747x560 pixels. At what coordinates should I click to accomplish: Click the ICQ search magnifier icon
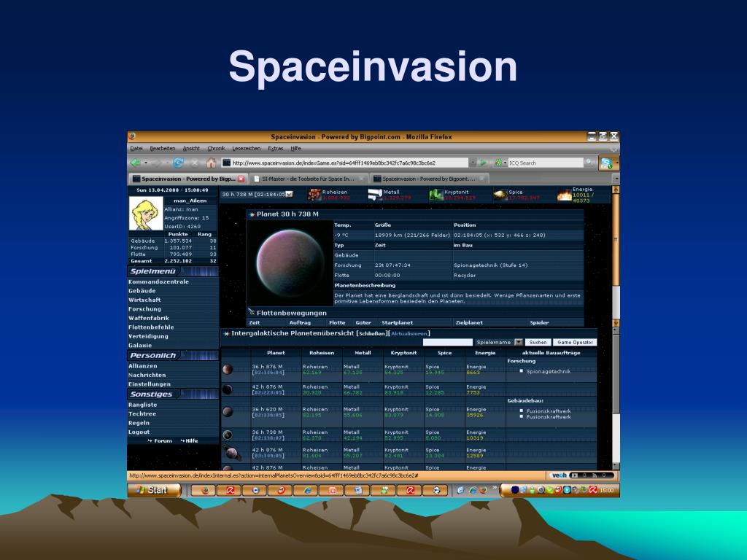pyautogui.click(x=589, y=163)
